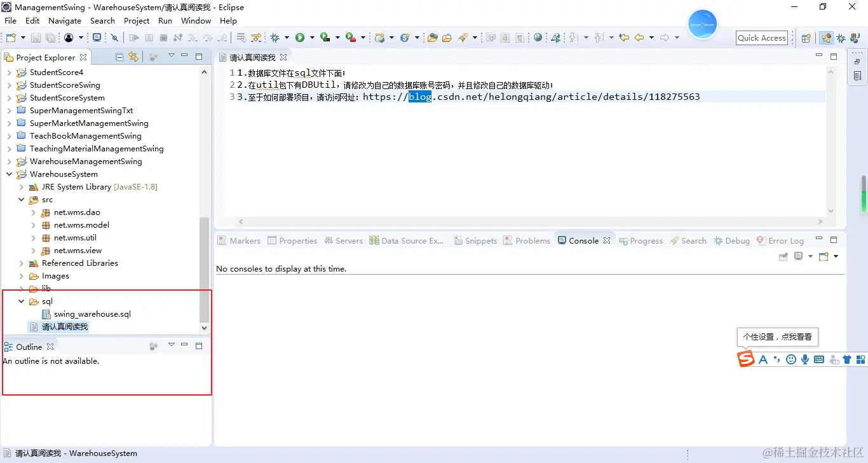Toggle Link with Editor in Project Explorer

click(133, 57)
